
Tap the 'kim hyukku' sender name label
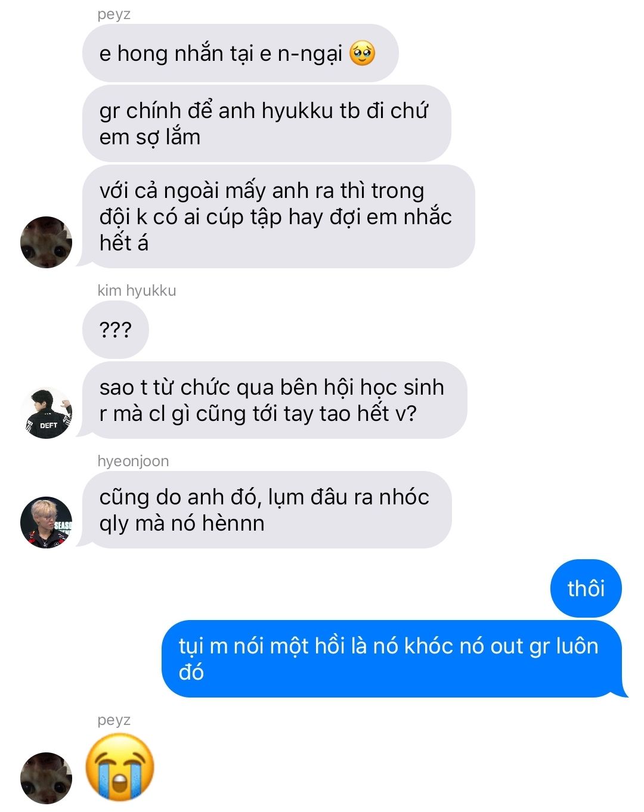[x=137, y=290]
